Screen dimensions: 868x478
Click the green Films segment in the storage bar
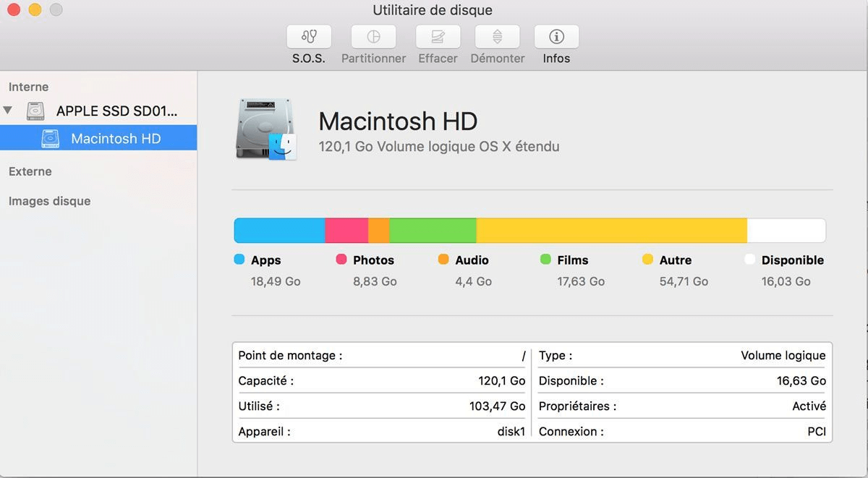coord(433,229)
